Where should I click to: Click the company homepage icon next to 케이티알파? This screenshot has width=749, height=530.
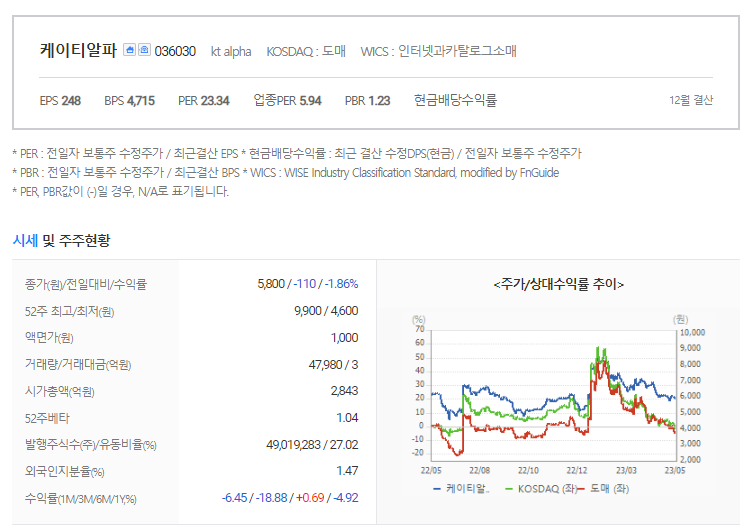(129, 50)
